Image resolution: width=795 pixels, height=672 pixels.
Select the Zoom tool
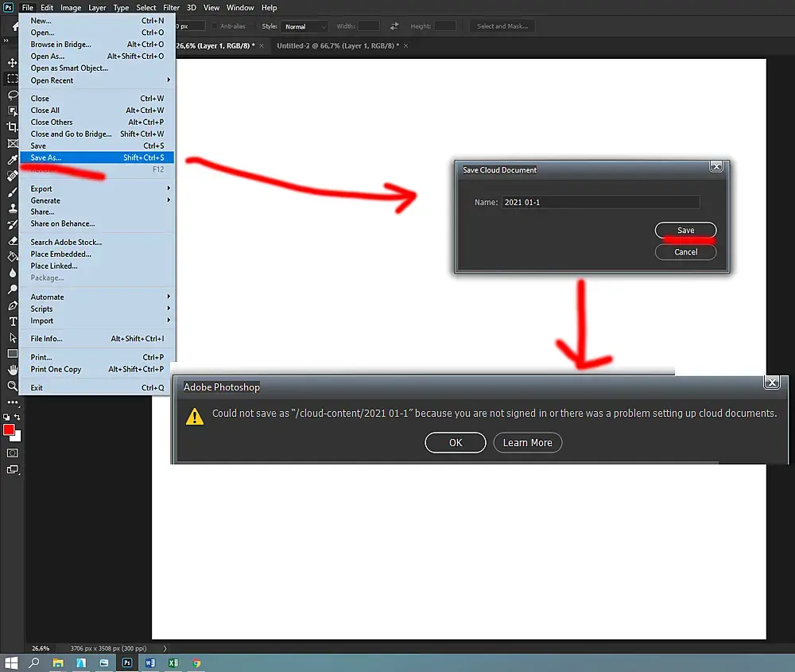[x=12, y=386]
